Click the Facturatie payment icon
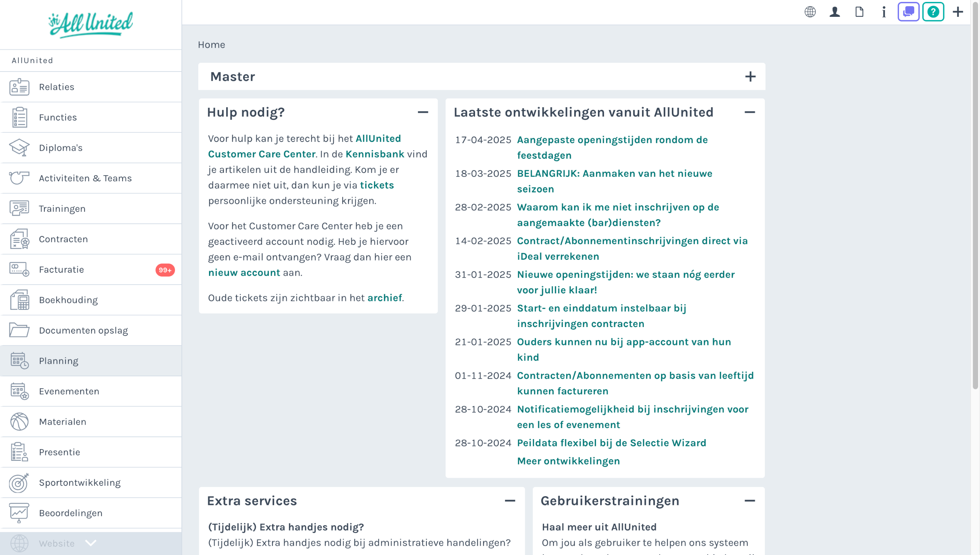 pyautogui.click(x=19, y=270)
